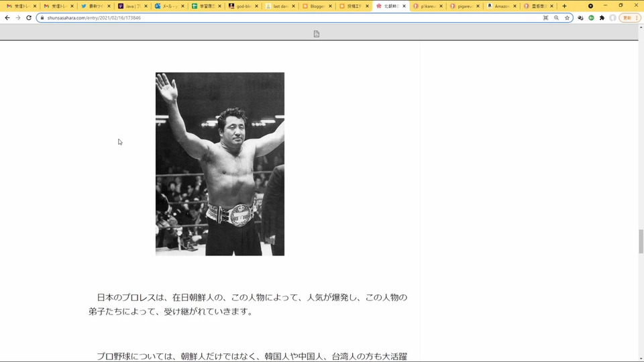This screenshot has width=644, height=362.
Task: Close the 学習履歴 tab
Action: [x=220, y=6]
